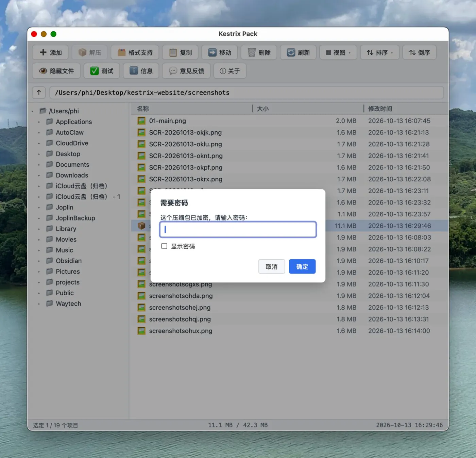Expand the Library folder node
Viewport: 476px width, 458px height.
pos(39,229)
